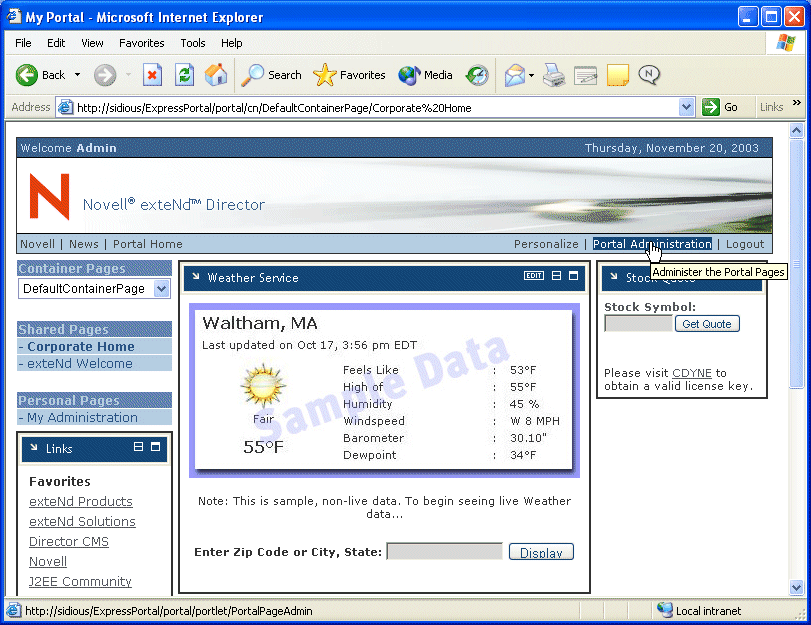Click the Weather Service title arrow icon
The width and height of the screenshot is (811, 625).
tap(196, 277)
